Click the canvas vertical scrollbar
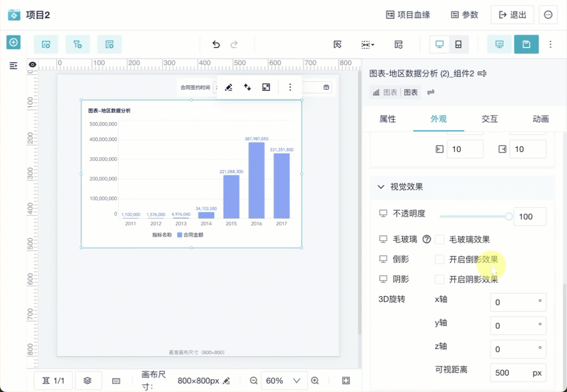This screenshot has width=567, height=392. pyautogui.click(x=359, y=202)
